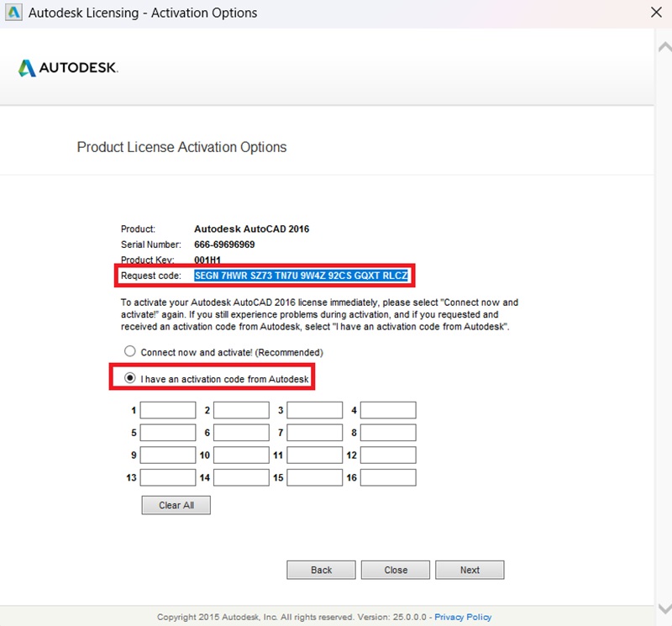Viewport: 672px width, 626px height.
Task: Click the Autodesk icon in the title bar
Action: tap(13, 13)
